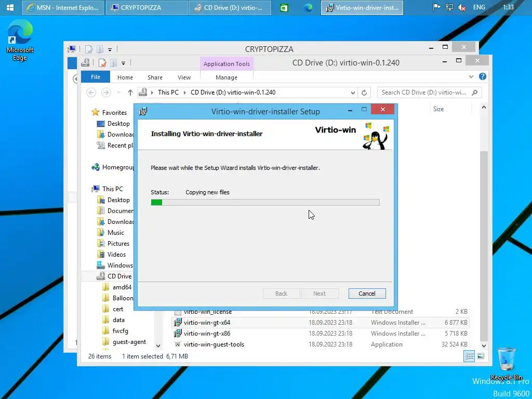This screenshot has height=399, width=532.
Task: Select Recent places in navigation pane
Action: (120, 145)
